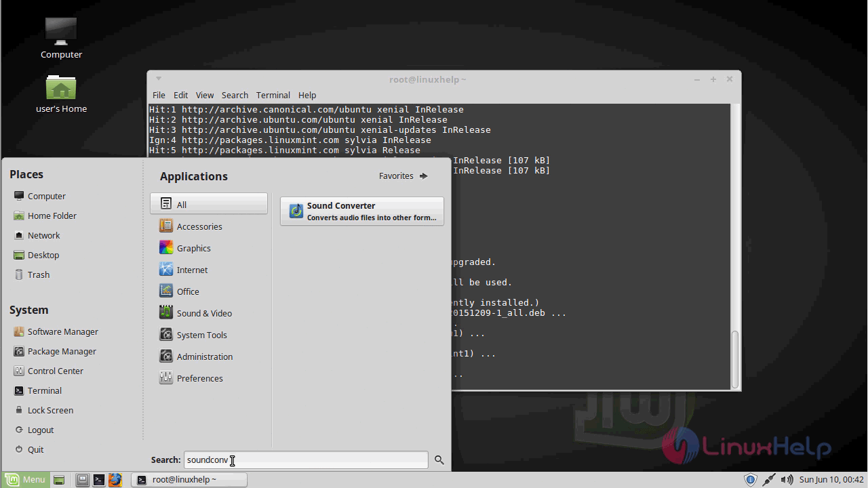Open the Office category
The height and width of the screenshot is (488, 868).
click(209, 291)
